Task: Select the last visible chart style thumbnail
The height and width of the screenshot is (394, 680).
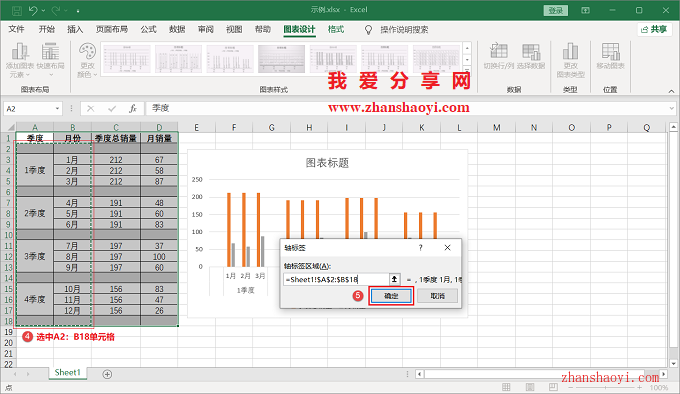Action: coord(436,58)
